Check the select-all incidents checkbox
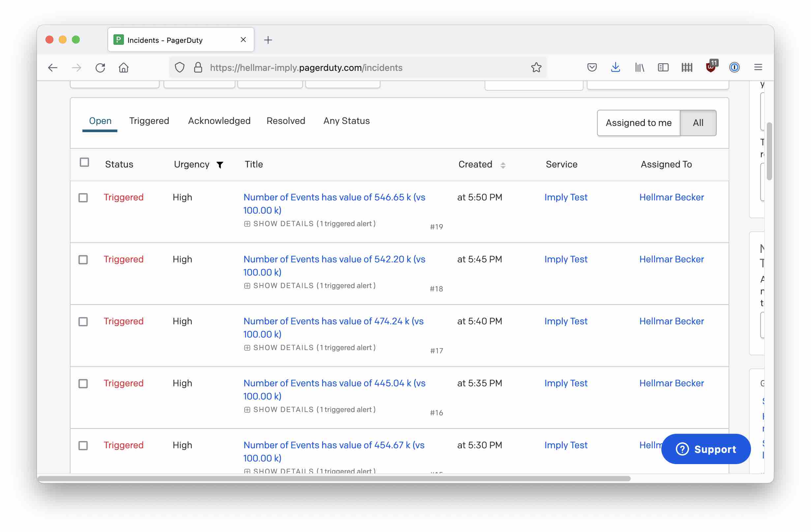 tap(84, 163)
